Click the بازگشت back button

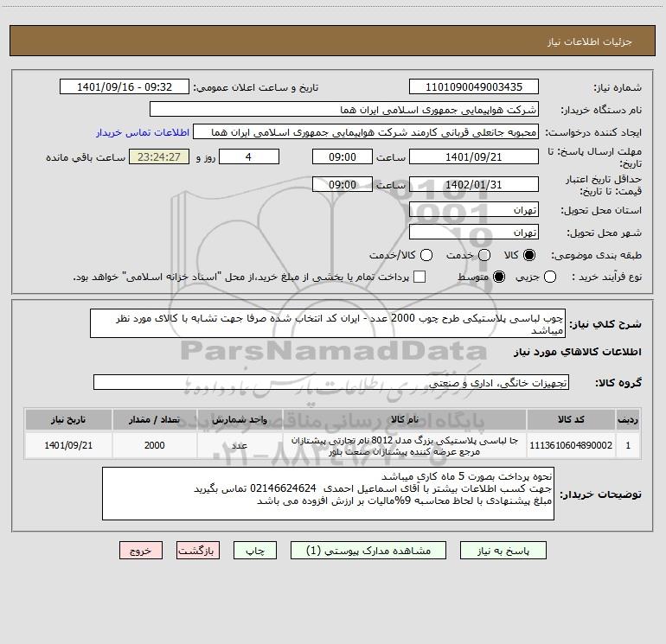tap(198, 551)
